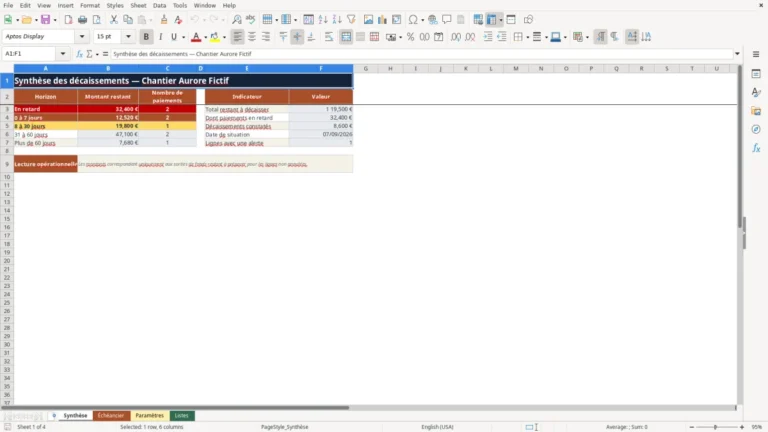
Task: Click into the formula input line
Action: pos(421,54)
